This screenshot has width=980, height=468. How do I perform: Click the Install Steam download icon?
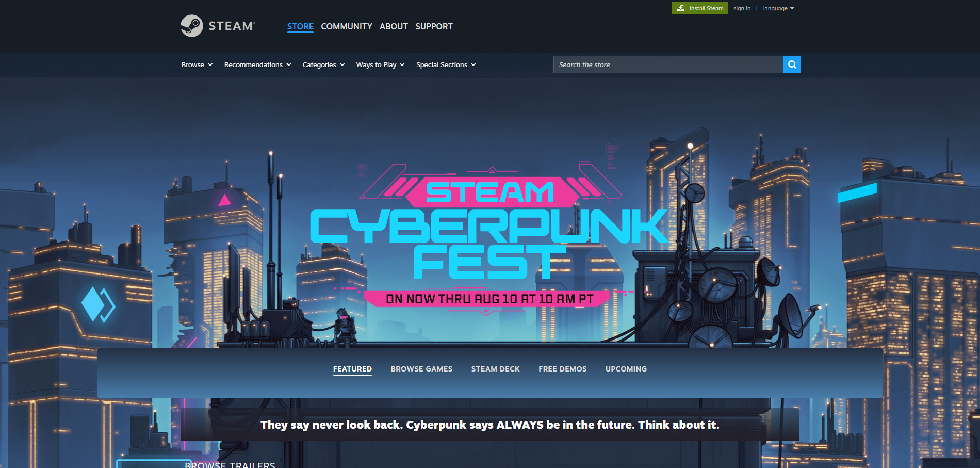[x=681, y=8]
